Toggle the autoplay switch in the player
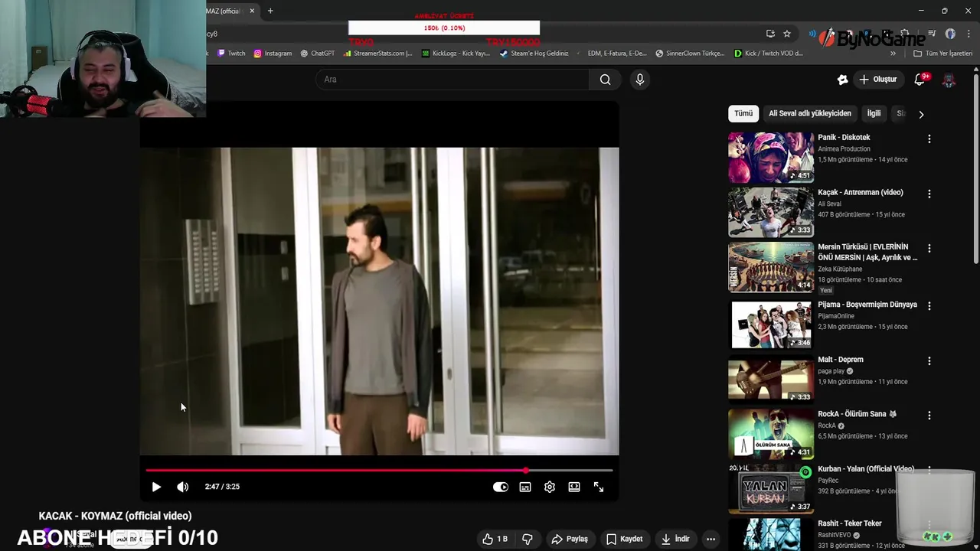The width and height of the screenshot is (980, 551). (x=500, y=487)
